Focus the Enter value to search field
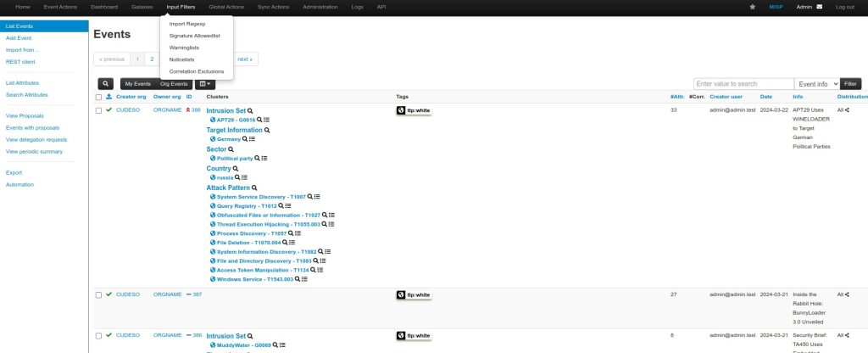This screenshot has width=868, height=353. (x=743, y=84)
